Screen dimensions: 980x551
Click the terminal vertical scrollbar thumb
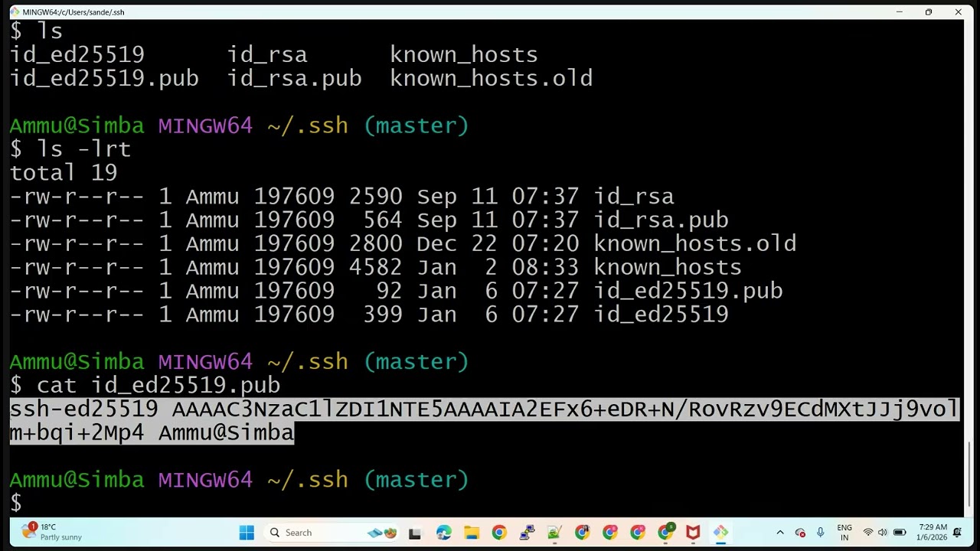click(x=970, y=474)
